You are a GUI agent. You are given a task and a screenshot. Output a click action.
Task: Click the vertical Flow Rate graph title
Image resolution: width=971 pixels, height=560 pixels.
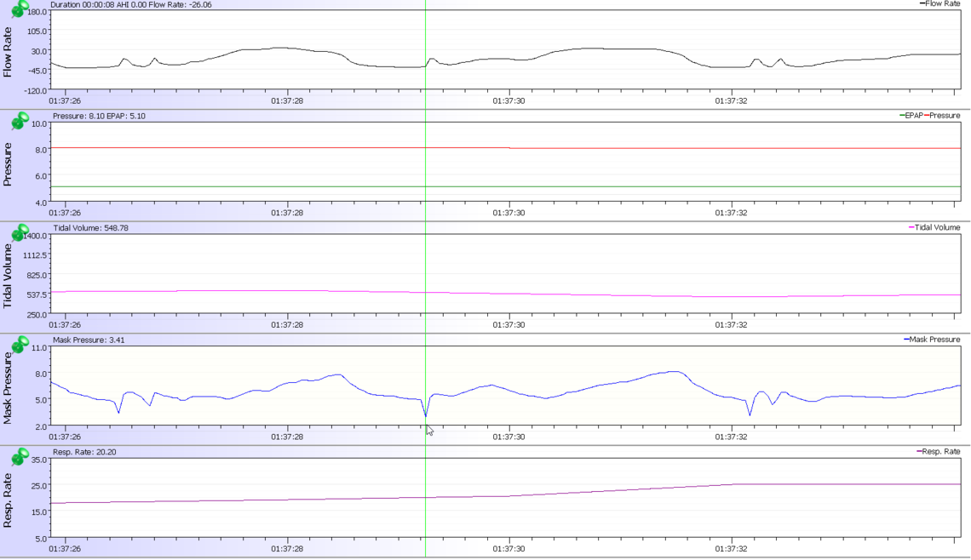tap(8, 52)
